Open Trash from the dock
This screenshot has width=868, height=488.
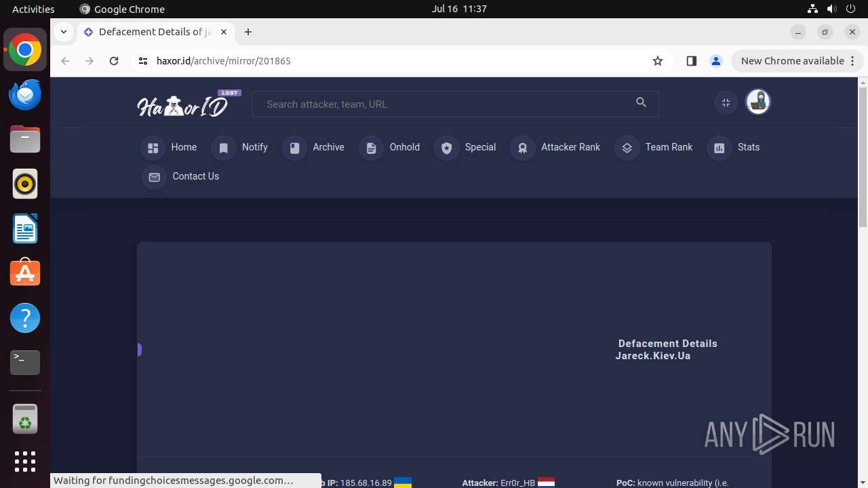[x=25, y=418]
